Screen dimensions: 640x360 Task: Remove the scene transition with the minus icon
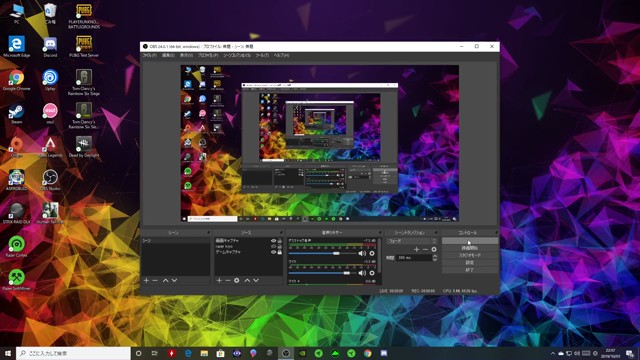tap(425, 249)
